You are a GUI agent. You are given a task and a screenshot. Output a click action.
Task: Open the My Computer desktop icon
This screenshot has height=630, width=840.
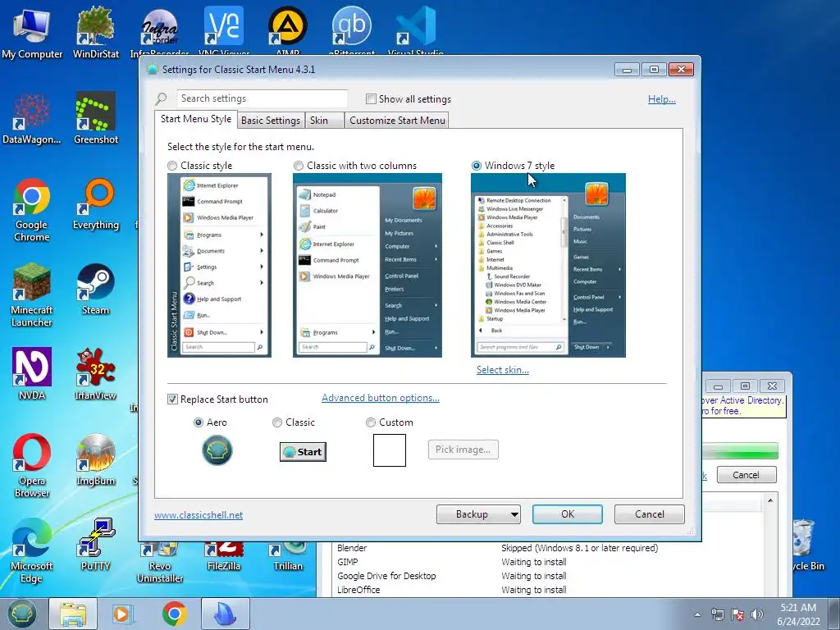(x=32, y=32)
